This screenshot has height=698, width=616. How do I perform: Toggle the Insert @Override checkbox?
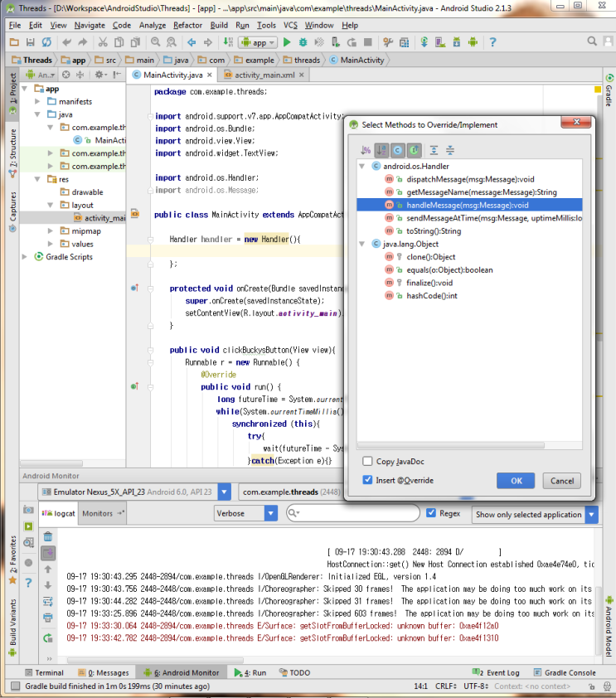tap(367, 480)
